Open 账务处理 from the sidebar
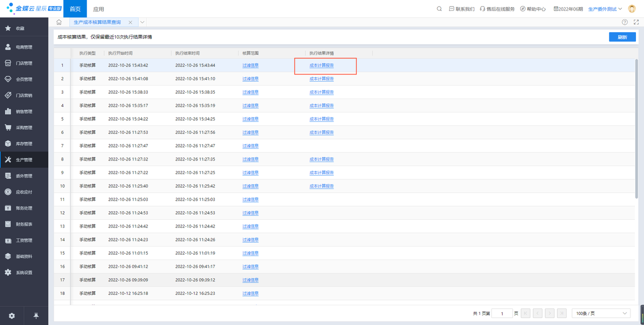Image resolution: width=644 pixels, height=325 pixels. [x=24, y=208]
